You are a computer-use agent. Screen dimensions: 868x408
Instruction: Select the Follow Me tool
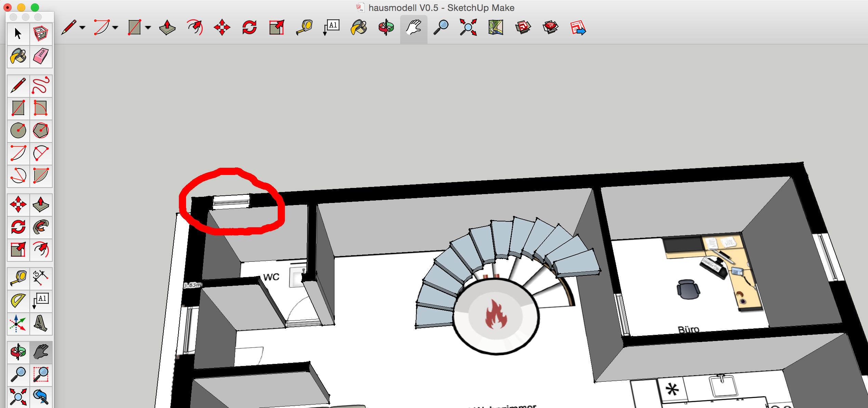coord(41,227)
